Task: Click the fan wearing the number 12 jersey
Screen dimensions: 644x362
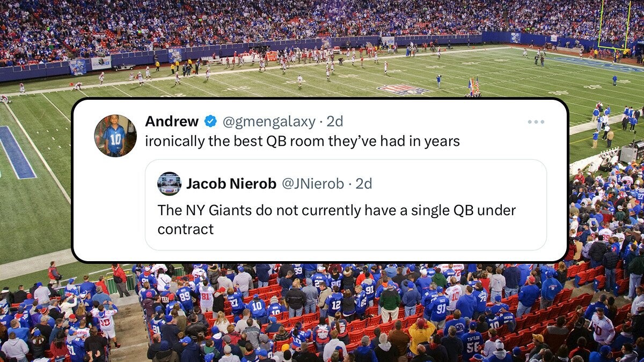Action: 335,304
